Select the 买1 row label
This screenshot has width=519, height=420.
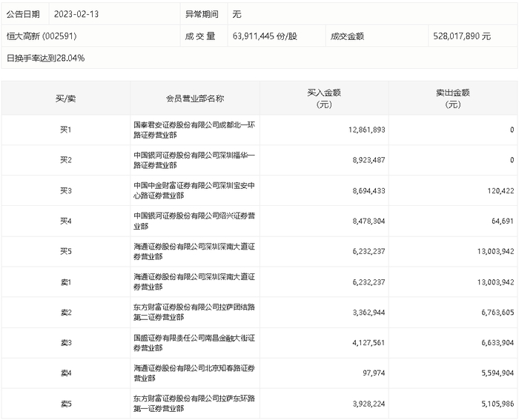65,130
